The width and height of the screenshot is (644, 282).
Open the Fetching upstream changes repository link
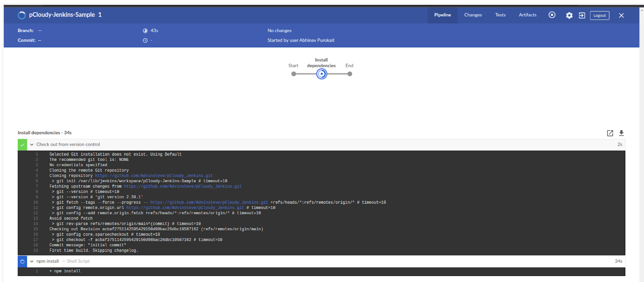182,186
